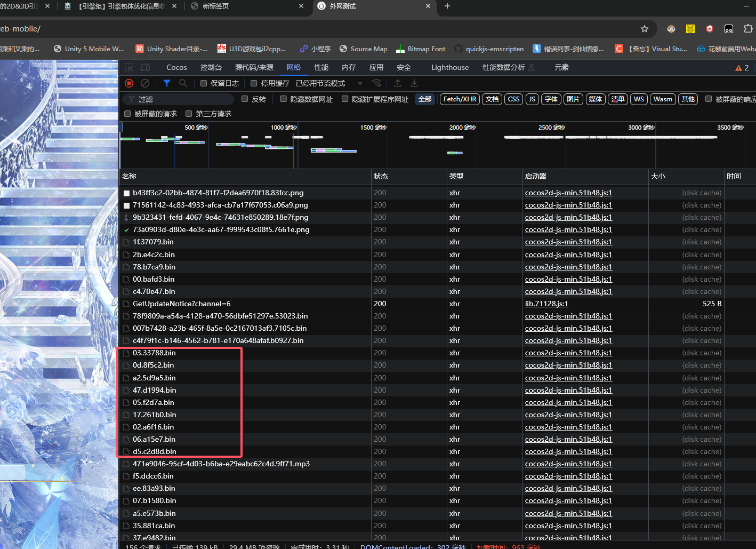The width and height of the screenshot is (756, 549).
Task: Filter by 图片 image requests
Action: 573,99
